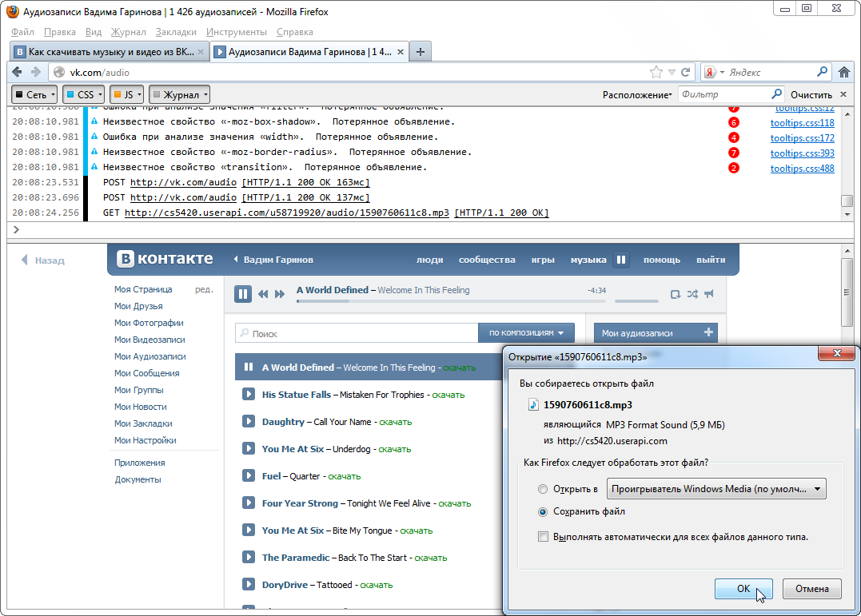This screenshot has height=616, width=861.
Task: Toggle shuffle icon in VK player
Action: [692, 294]
